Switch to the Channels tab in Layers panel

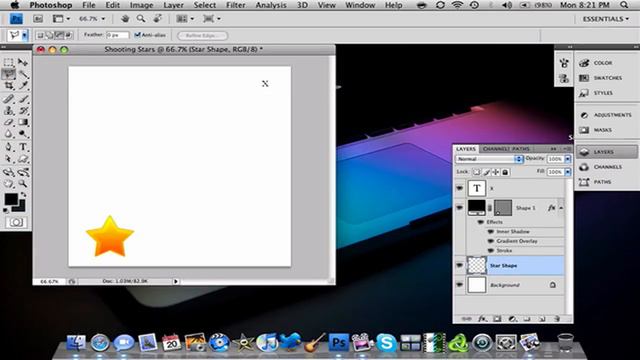tap(495, 149)
